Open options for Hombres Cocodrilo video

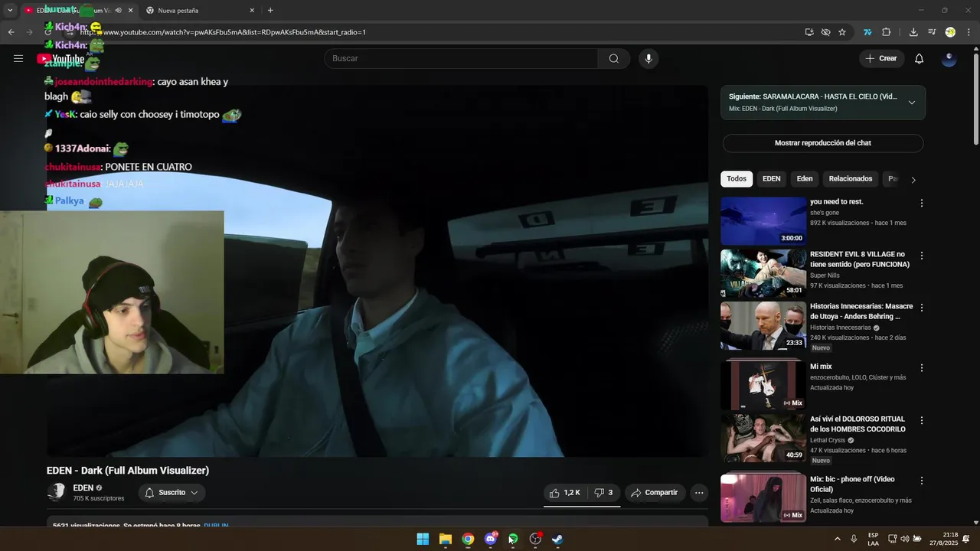pyautogui.click(x=922, y=420)
